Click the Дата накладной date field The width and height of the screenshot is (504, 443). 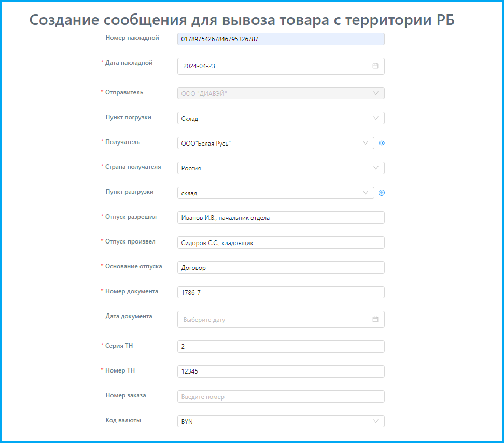click(281, 66)
